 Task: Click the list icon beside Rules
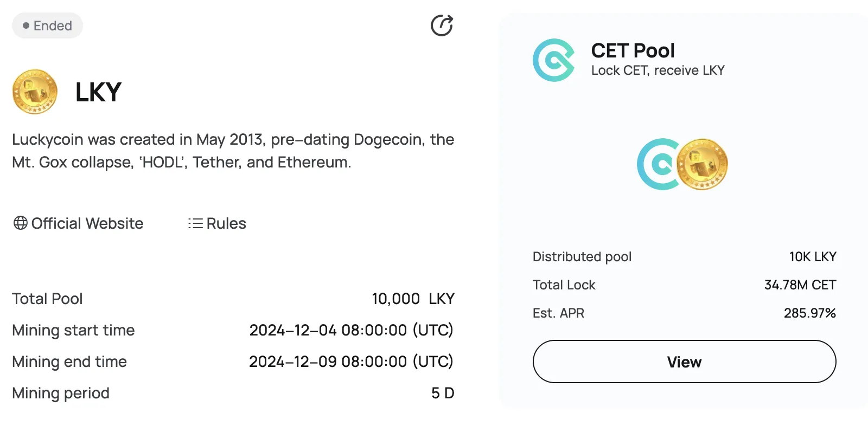pos(195,223)
